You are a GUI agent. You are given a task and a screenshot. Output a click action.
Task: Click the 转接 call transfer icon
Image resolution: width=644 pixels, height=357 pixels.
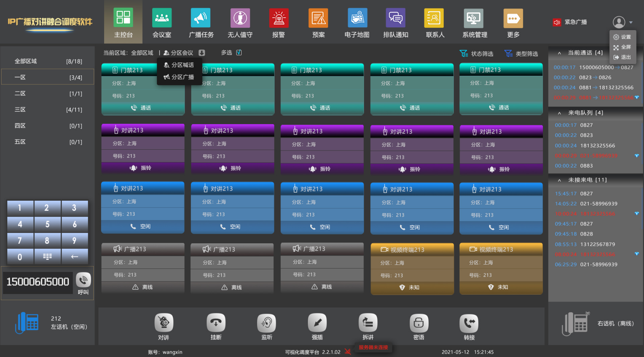coord(469,323)
